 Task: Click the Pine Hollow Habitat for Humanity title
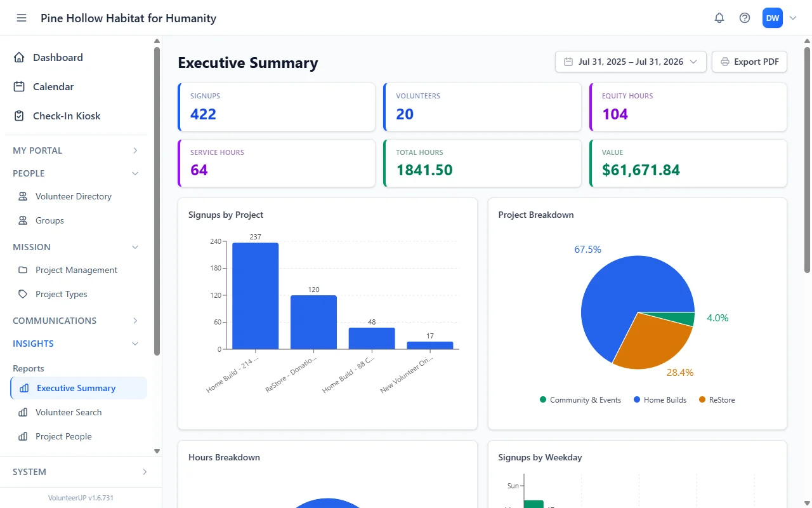tap(128, 18)
